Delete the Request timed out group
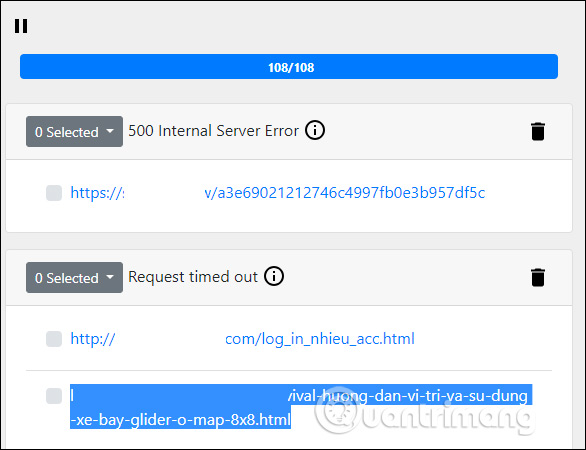 (538, 278)
